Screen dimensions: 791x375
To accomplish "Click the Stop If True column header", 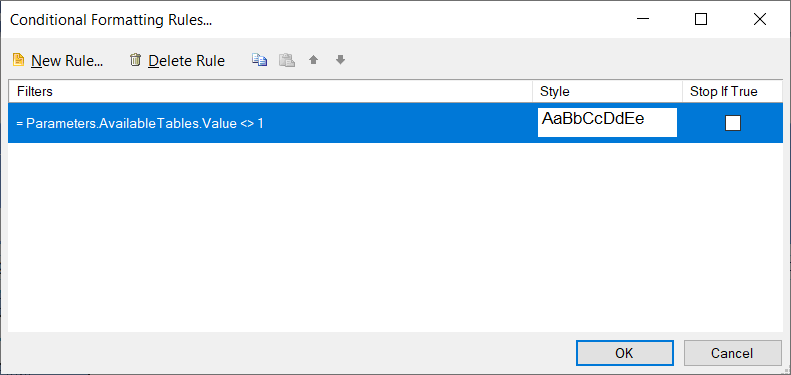I will [x=732, y=91].
